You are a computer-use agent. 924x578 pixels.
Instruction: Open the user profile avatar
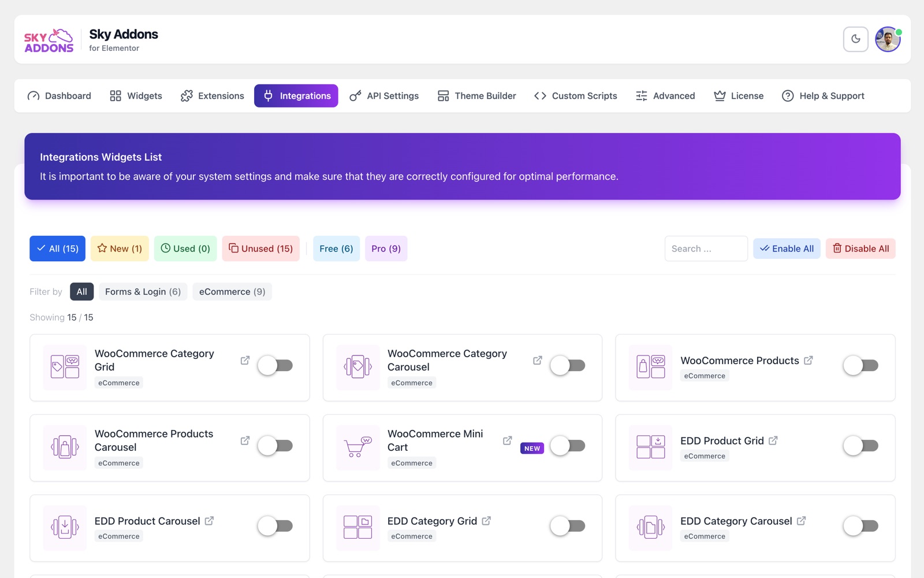(x=888, y=39)
